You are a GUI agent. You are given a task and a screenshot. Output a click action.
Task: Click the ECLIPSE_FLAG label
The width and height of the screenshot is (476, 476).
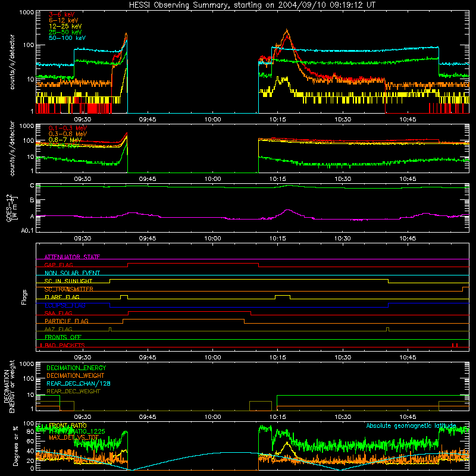(x=65, y=305)
